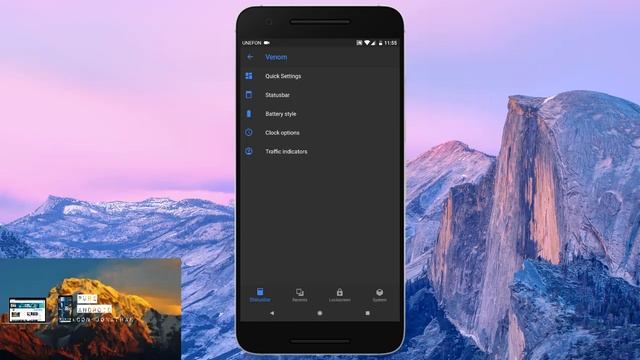
Task: Tap the cellular signal icon in the status bar
Action: [x=373, y=43]
